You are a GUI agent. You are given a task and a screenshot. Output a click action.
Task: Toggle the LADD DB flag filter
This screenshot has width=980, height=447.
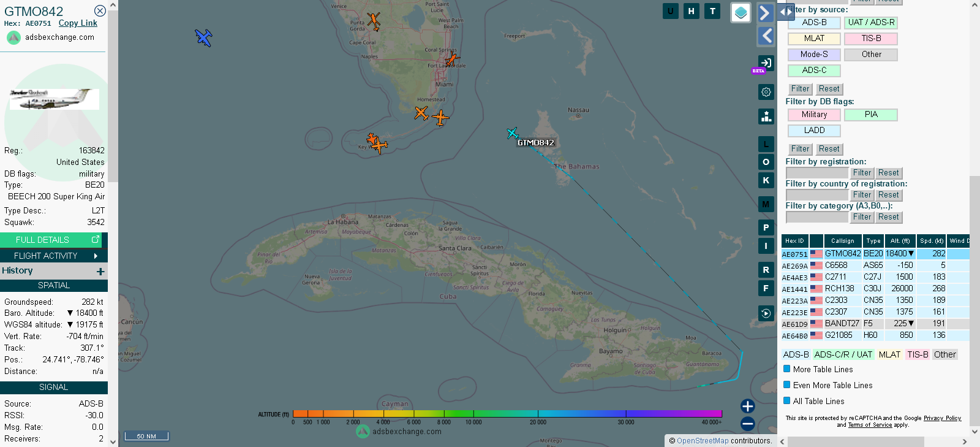814,131
